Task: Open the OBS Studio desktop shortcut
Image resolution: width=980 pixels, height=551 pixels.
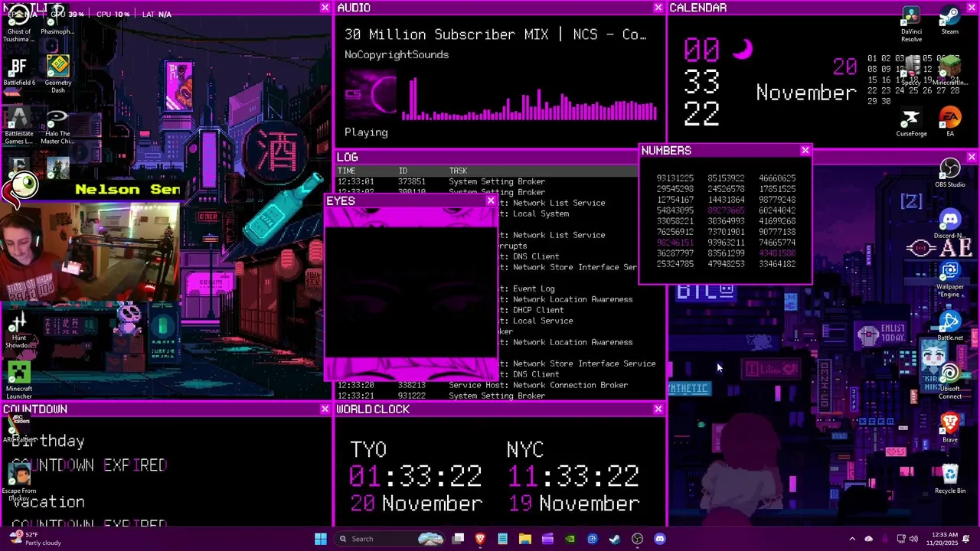Action: pos(950,174)
